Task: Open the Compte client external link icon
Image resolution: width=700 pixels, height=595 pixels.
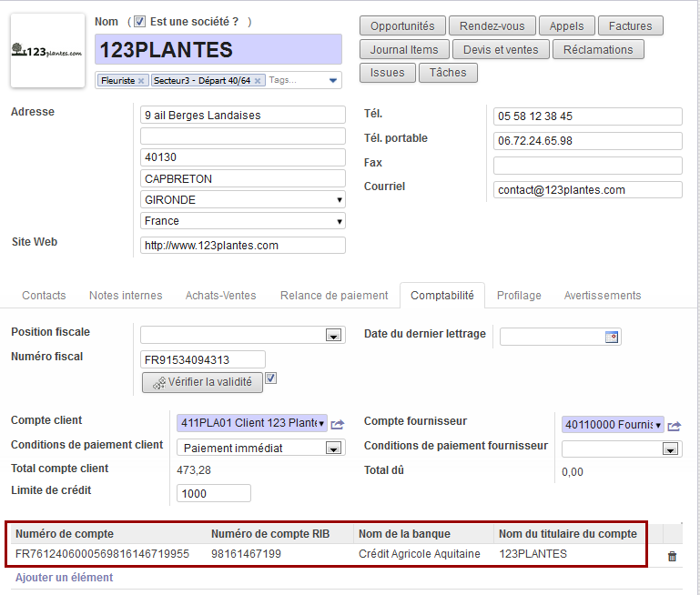Action: tap(338, 424)
